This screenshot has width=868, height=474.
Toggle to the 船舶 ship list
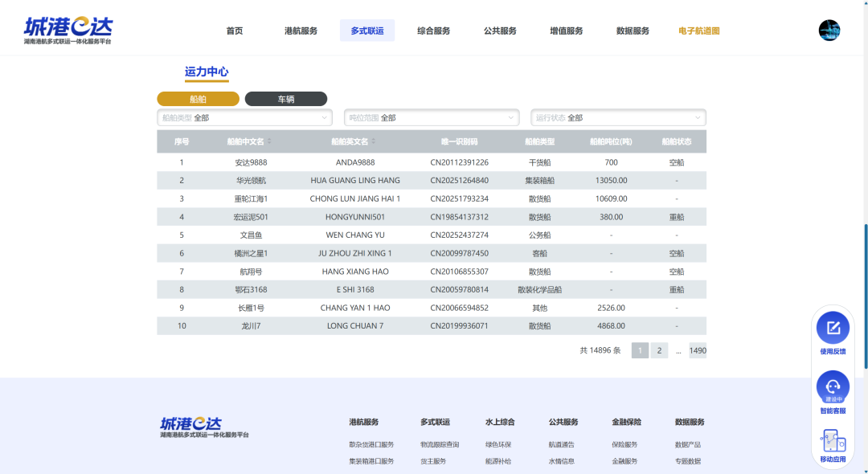pos(198,99)
